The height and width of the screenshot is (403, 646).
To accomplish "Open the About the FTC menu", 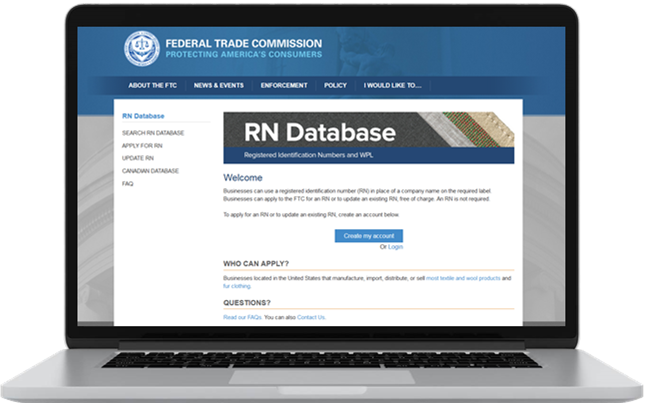I will point(152,85).
